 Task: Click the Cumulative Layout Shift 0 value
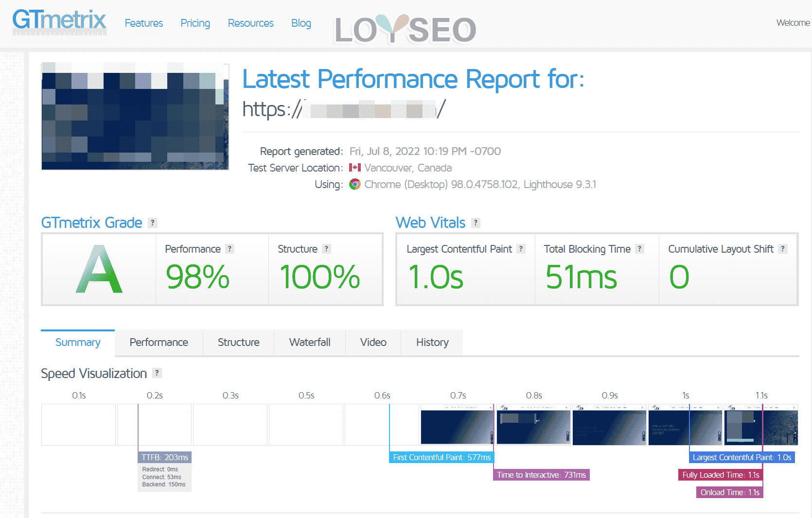pyautogui.click(x=679, y=277)
